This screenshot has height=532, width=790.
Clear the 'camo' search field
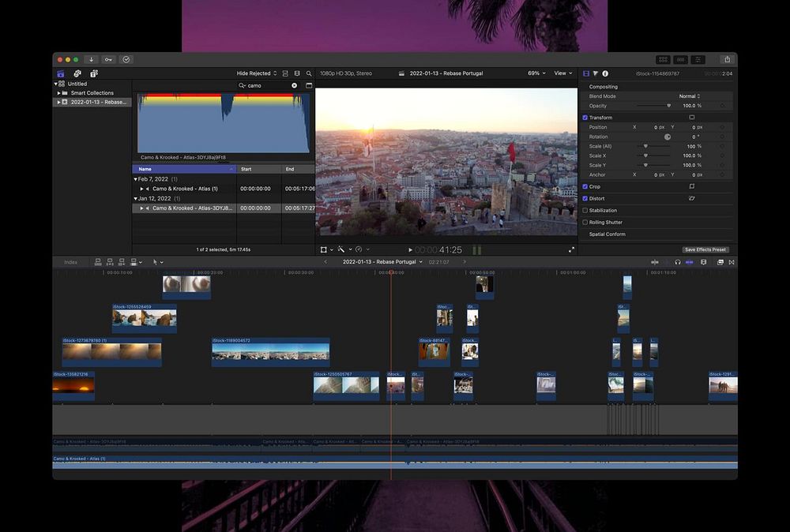pos(295,85)
